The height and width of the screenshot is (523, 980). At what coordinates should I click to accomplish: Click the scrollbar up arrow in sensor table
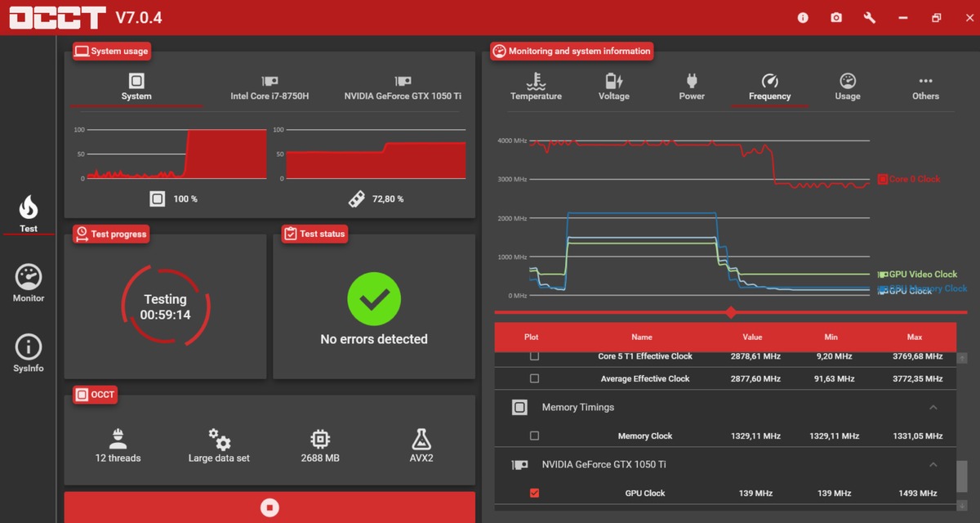point(962,358)
